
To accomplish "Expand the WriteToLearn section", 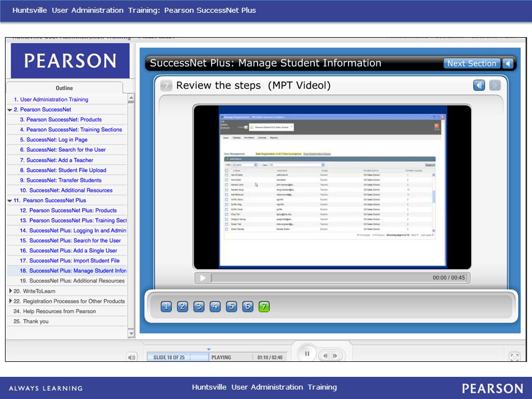I will point(10,291).
